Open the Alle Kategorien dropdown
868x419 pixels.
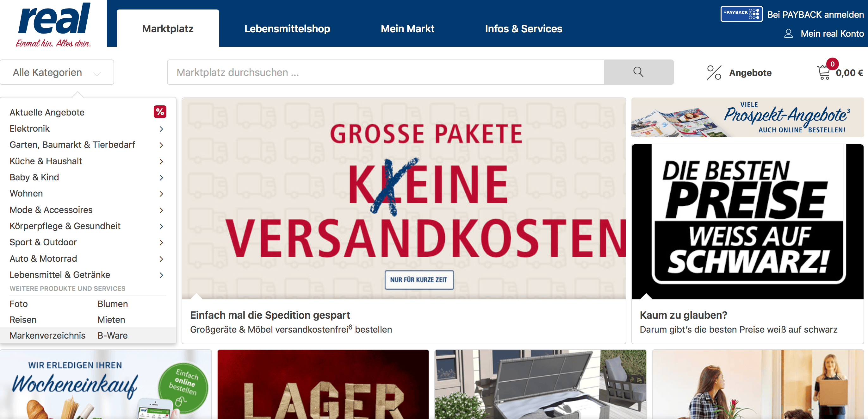click(57, 72)
